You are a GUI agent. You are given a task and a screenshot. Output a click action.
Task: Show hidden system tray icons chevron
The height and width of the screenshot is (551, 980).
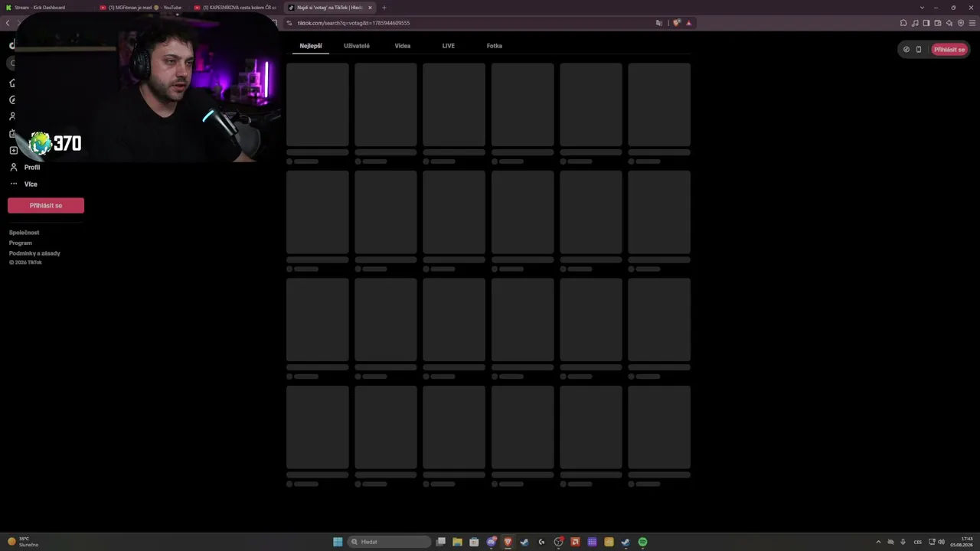click(x=878, y=542)
